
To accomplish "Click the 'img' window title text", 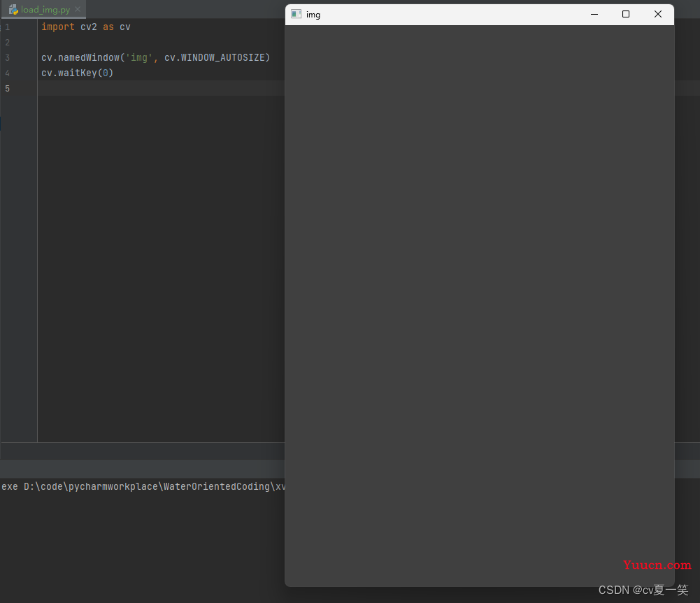I will [313, 15].
